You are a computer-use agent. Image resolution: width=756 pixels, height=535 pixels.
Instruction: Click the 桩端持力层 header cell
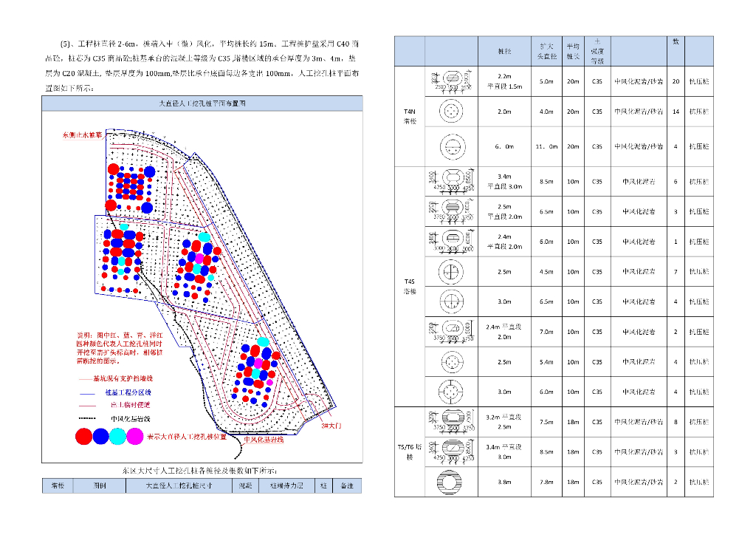click(x=286, y=485)
